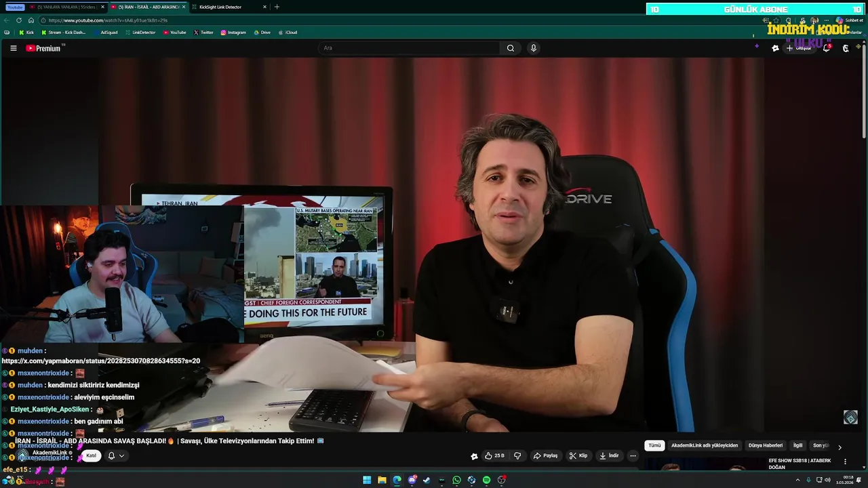Open Stream - Kick Dashboard bookmark
This screenshot has height=488, width=868.
(64, 33)
